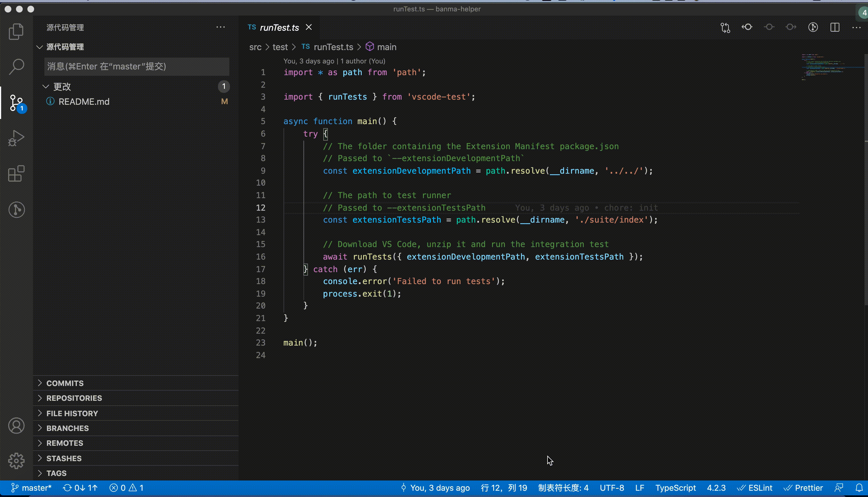This screenshot has width=868, height=497.
Task: Click the middle commit revision icon in toolbar
Action: pyautogui.click(x=769, y=27)
